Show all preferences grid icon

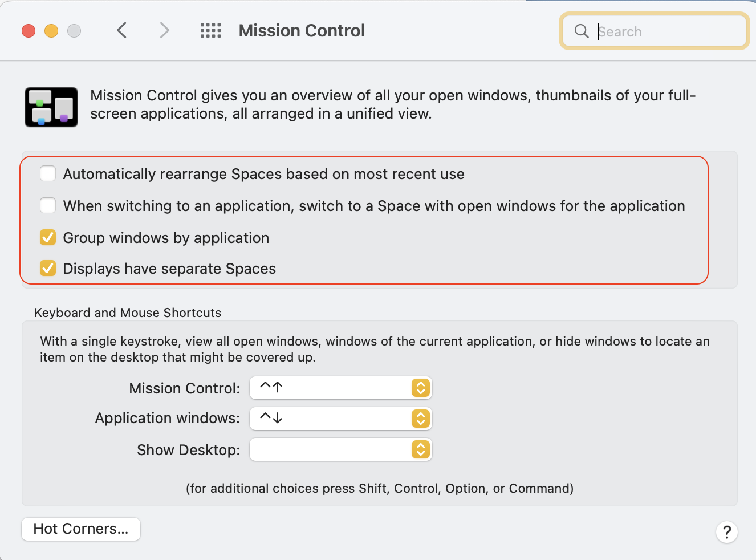tap(210, 30)
